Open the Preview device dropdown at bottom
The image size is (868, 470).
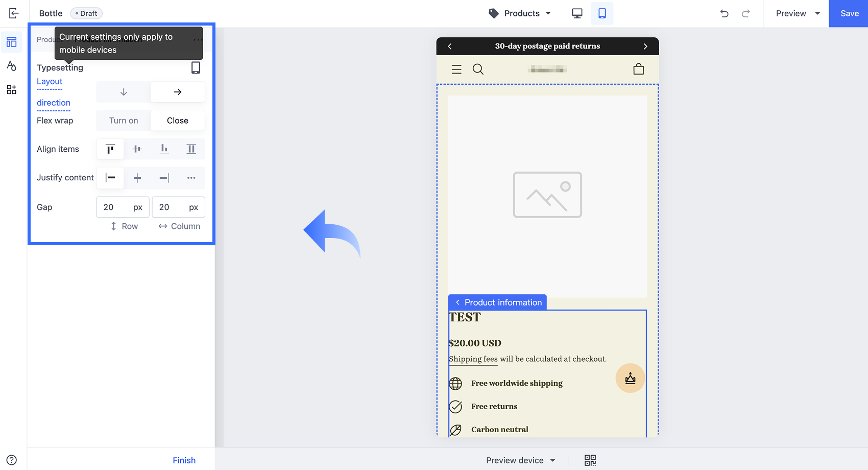(519, 460)
